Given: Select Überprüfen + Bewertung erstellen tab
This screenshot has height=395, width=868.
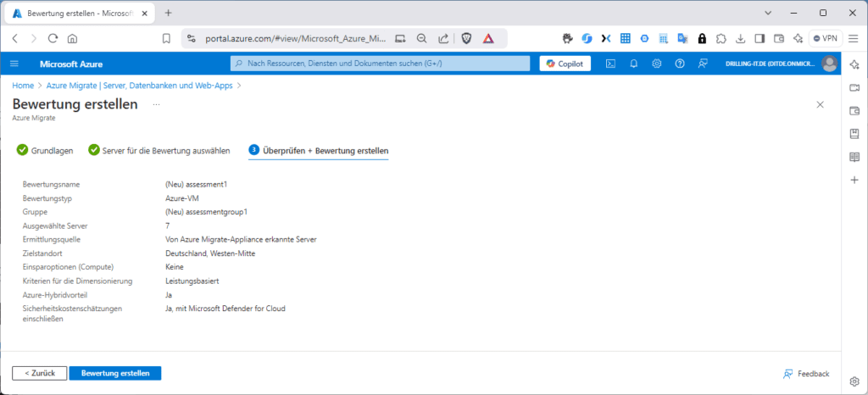Looking at the screenshot, I should pyautogui.click(x=319, y=151).
